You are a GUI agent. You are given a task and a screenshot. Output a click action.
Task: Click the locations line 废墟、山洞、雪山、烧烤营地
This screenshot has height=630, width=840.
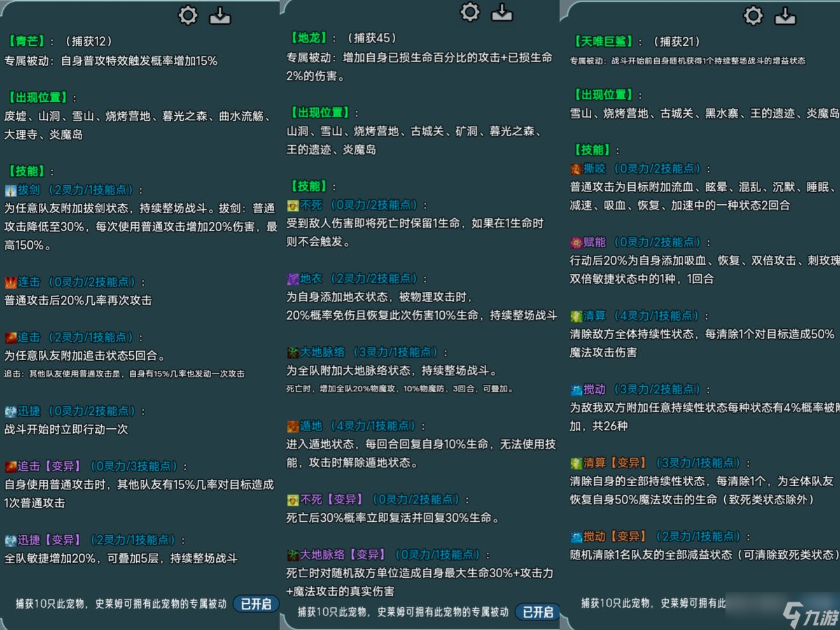click(x=139, y=116)
